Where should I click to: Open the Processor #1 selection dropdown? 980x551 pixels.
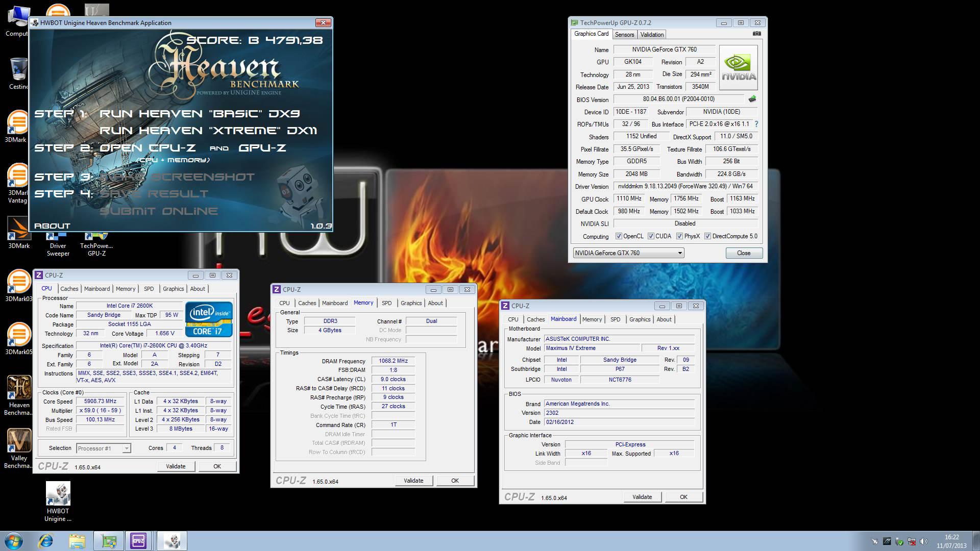click(104, 448)
